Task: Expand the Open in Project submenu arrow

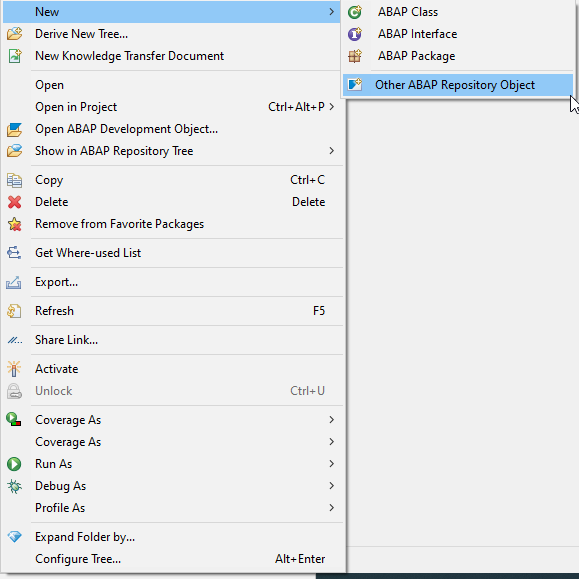Action: click(x=331, y=107)
